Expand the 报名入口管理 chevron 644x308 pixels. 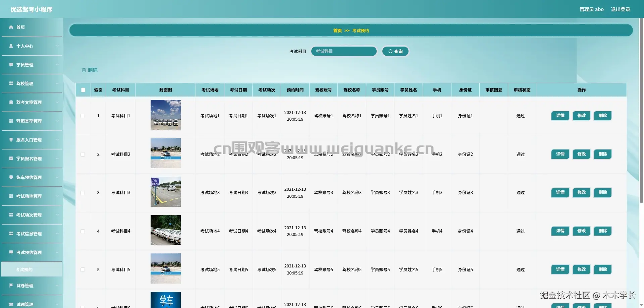pyautogui.click(x=57, y=140)
